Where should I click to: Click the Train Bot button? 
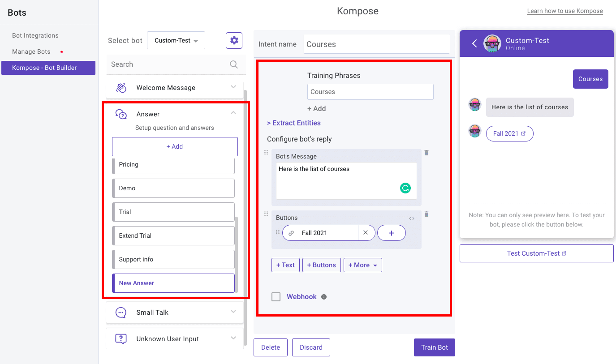pyautogui.click(x=434, y=347)
